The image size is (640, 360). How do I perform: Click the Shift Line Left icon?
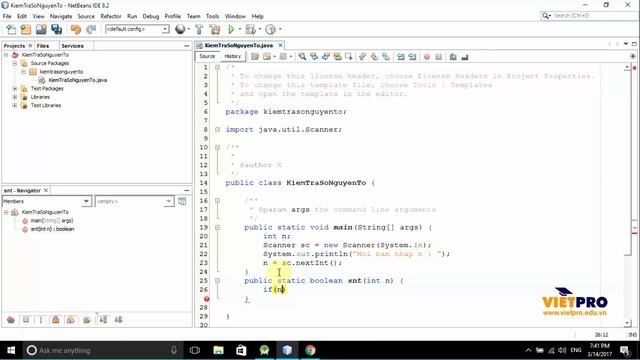pyautogui.click(x=401, y=57)
